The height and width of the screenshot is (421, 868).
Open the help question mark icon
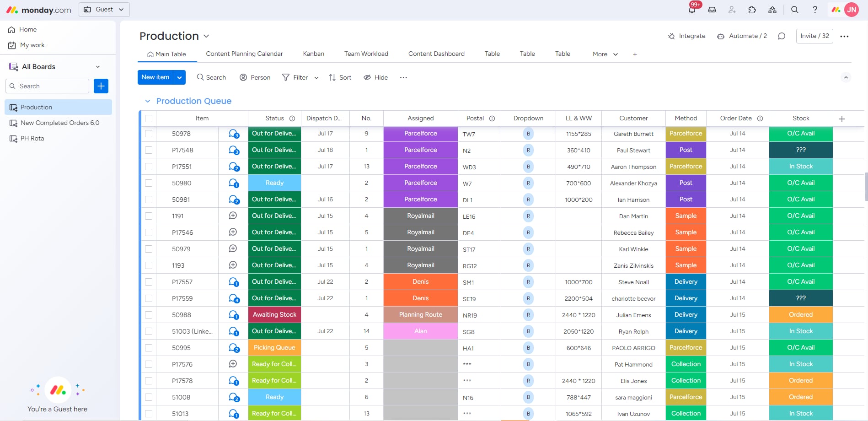click(x=815, y=10)
